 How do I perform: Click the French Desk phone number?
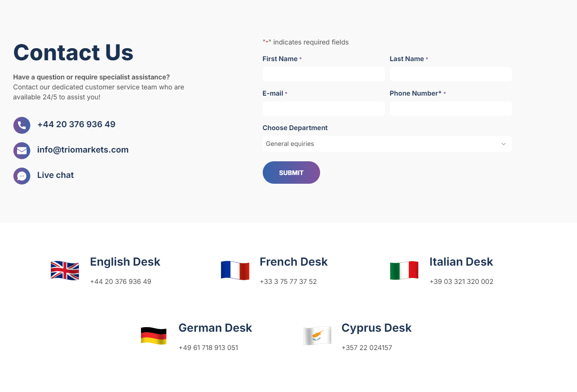click(288, 281)
